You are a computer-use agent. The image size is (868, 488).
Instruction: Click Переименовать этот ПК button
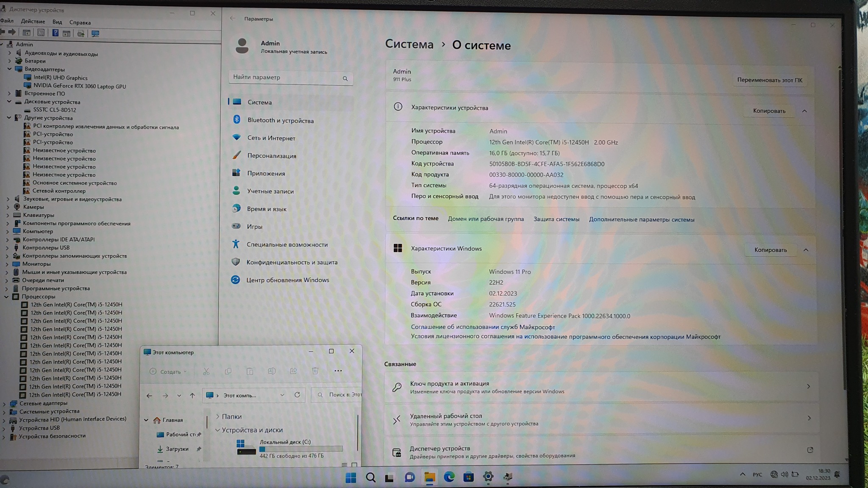769,80
